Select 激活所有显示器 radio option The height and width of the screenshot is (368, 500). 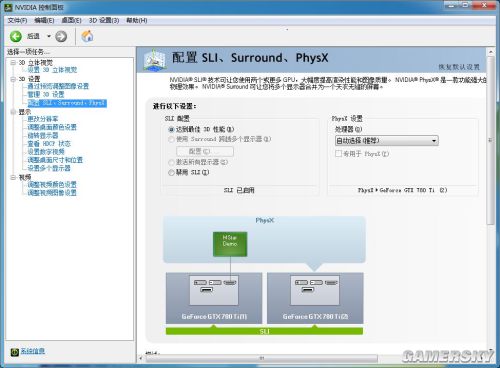172,162
